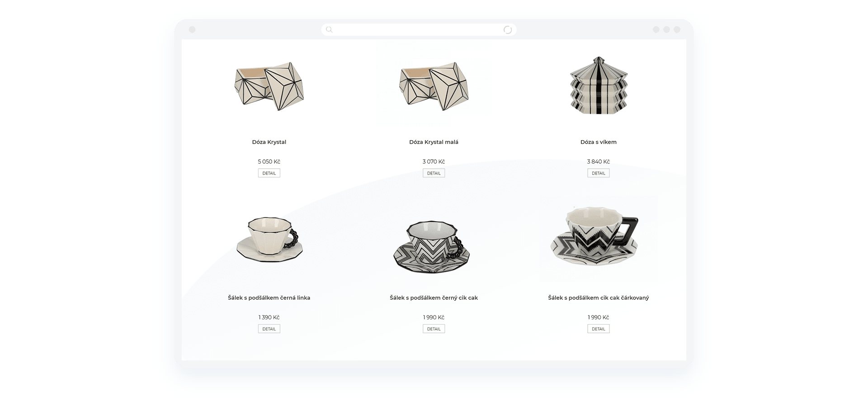The height and width of the screenshot is (407, 868).
Task: Click the 3 840 Kč price
Action: pos(598,161)
